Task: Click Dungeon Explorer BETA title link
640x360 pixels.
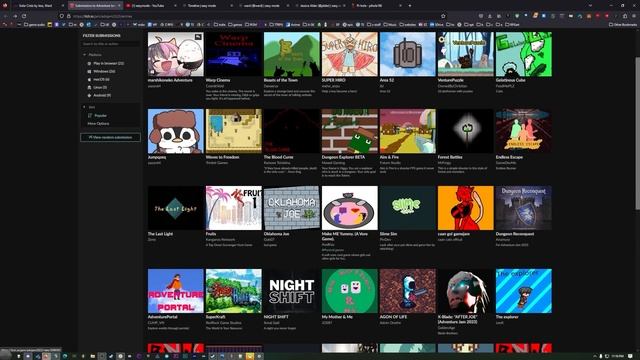Action: 343,157
